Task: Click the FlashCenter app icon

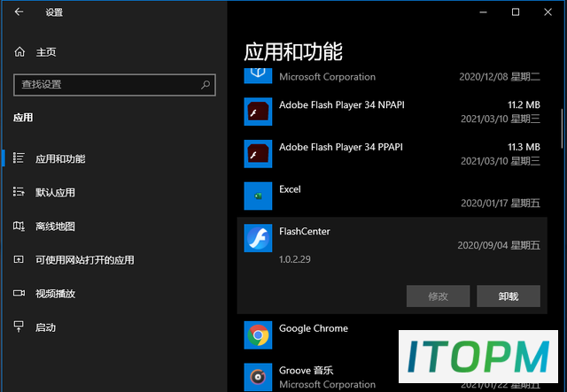Action: 258,238
